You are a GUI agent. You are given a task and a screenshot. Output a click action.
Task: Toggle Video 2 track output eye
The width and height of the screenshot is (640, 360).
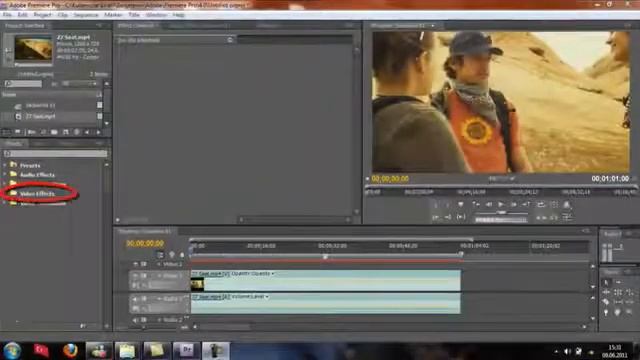[135, 264]
